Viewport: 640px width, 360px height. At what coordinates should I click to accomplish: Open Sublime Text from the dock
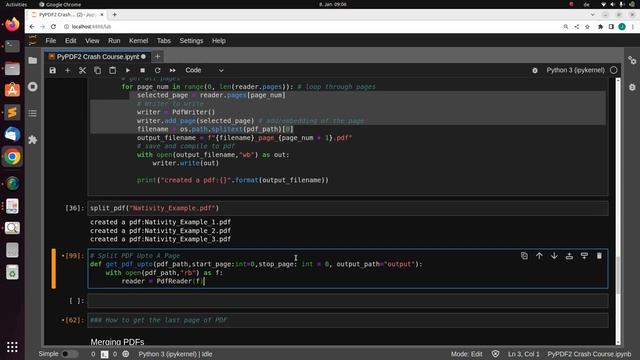(x=12, y=112)
